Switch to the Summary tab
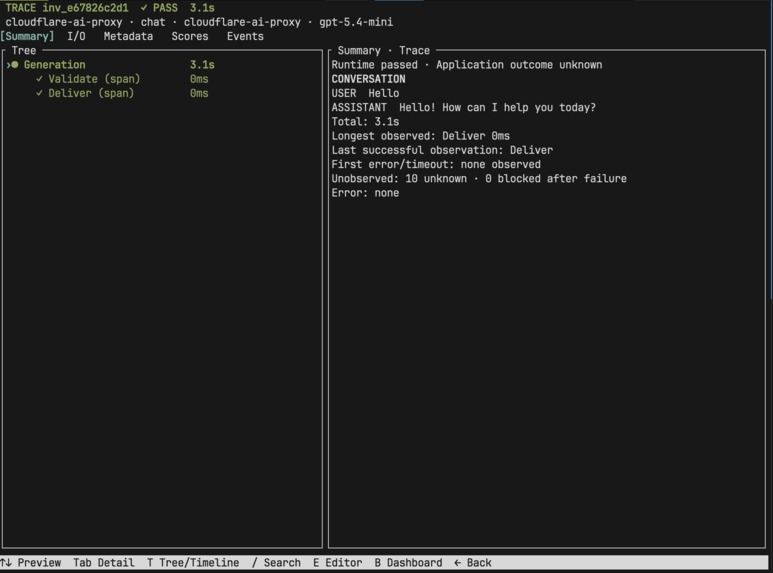Screen dimensions: 773x573 pyautogui.click(x=27, y=36)
